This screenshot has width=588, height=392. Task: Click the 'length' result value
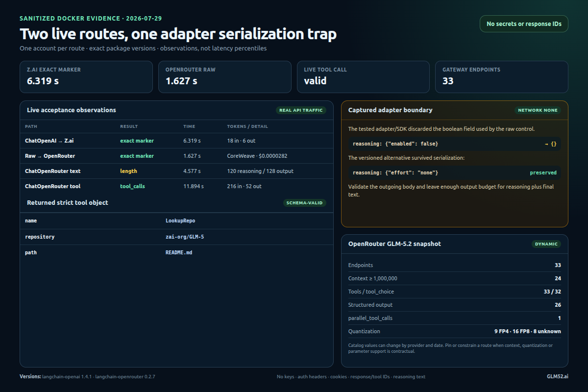point(128,171)
